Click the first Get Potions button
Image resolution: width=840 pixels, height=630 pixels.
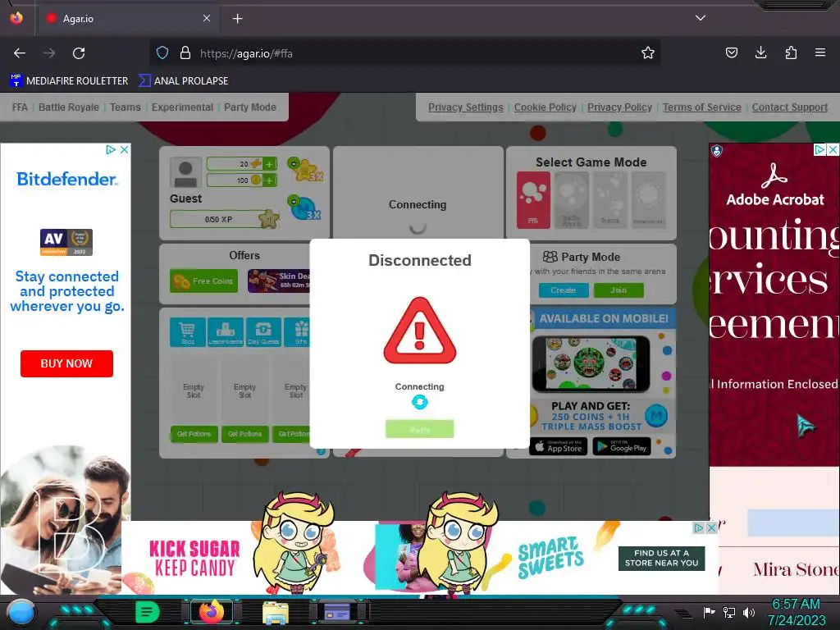(194, 434)
